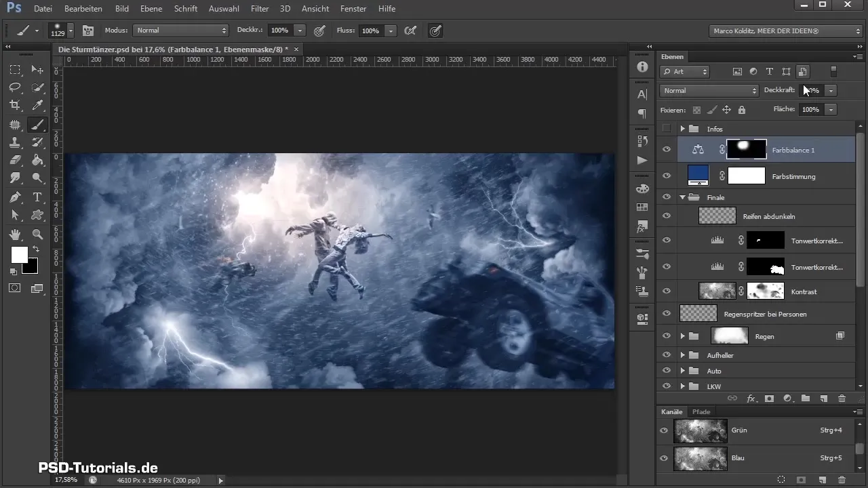Add layer style fx icon
The image size is (868, 488).
751,399
